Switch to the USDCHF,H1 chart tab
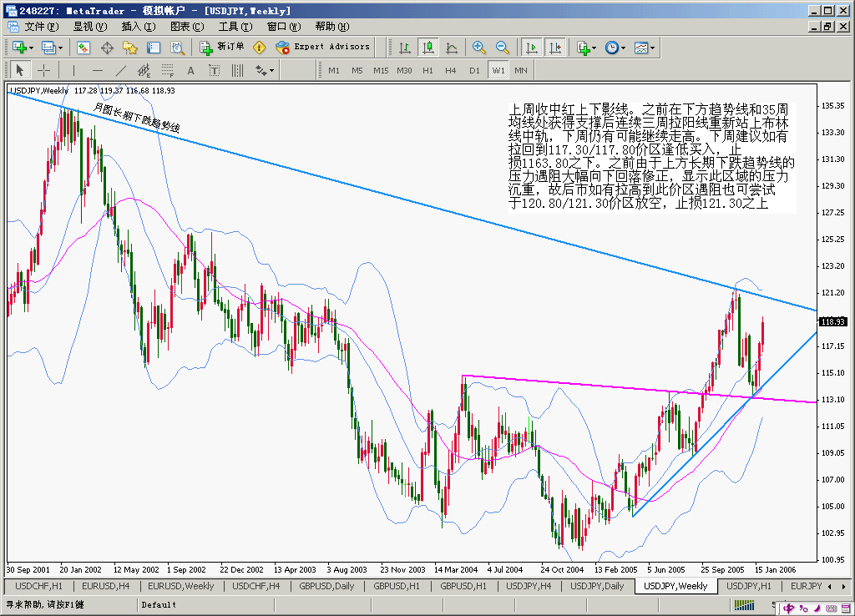This screenshot has height=616, width=855. pos(38,586)
